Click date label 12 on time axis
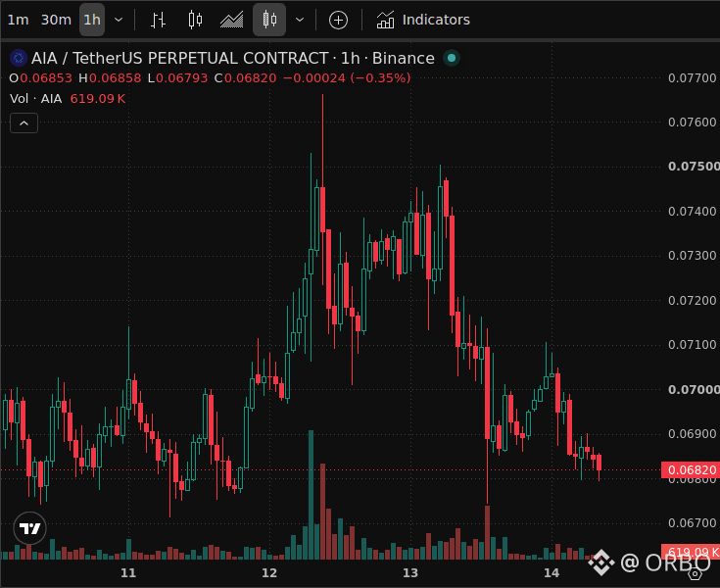 [x=269, y=573]
